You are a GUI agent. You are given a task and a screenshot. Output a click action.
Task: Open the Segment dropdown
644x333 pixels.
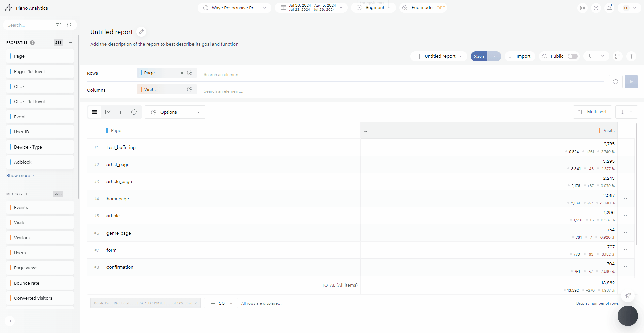tap(374, 8)
